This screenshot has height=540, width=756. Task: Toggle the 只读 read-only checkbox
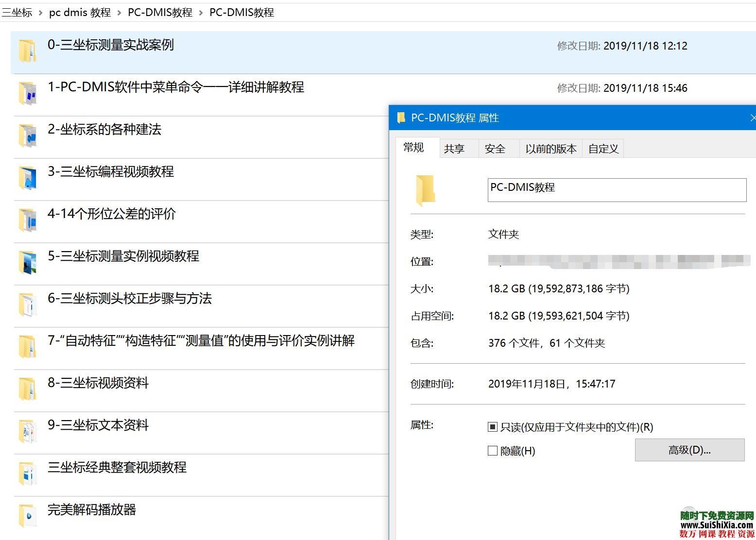tap(492, 427)
